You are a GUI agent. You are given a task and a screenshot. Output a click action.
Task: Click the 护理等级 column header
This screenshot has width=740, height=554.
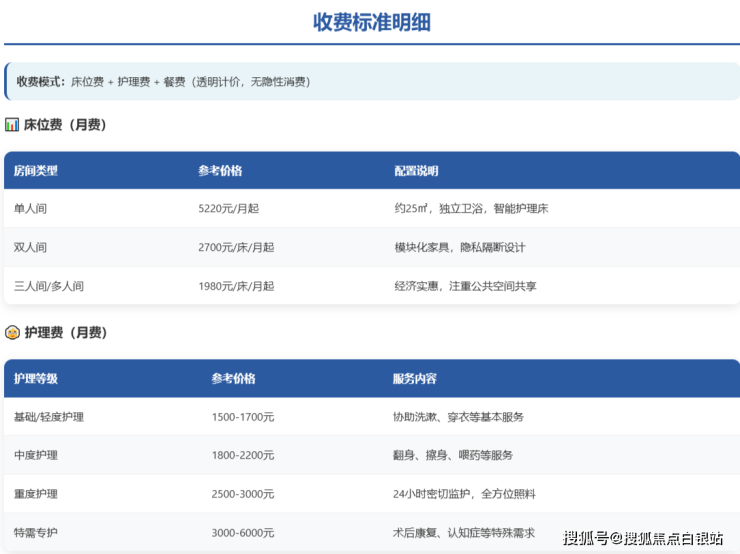(36, 379)
